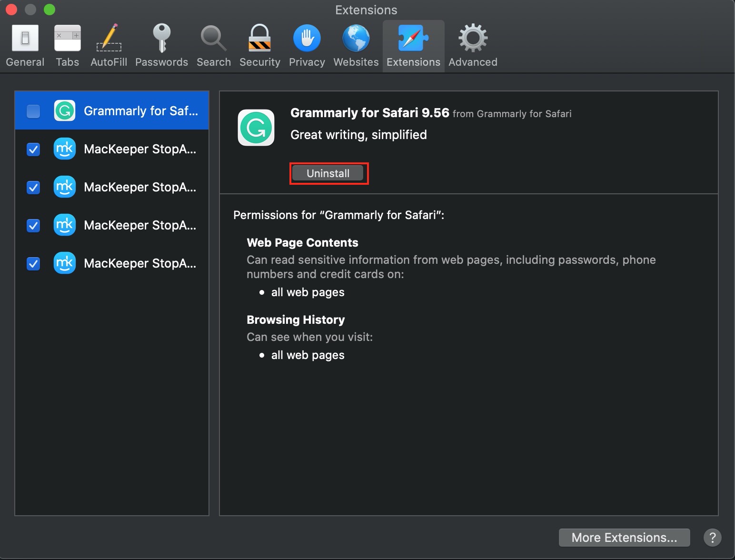735x560 pixels.
Task: Select the third MacKeeper StopA... row label
Action: pos(140,225)
